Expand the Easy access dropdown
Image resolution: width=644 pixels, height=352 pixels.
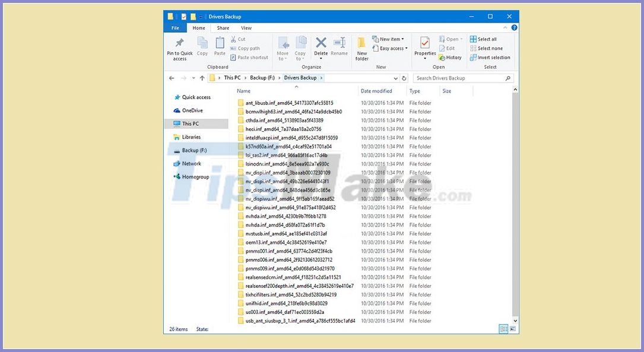390,47
